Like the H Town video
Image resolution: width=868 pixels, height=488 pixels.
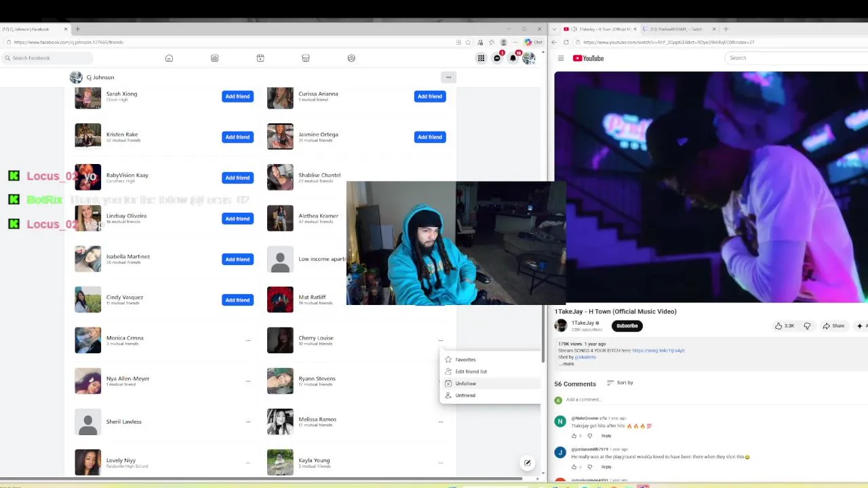coord(785,326)
